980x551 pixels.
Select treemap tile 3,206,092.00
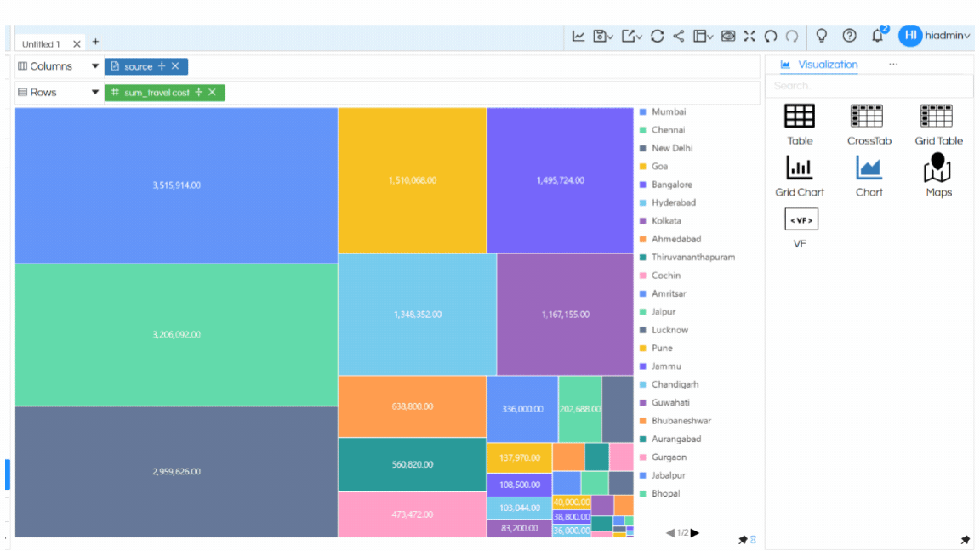point(176,335)
